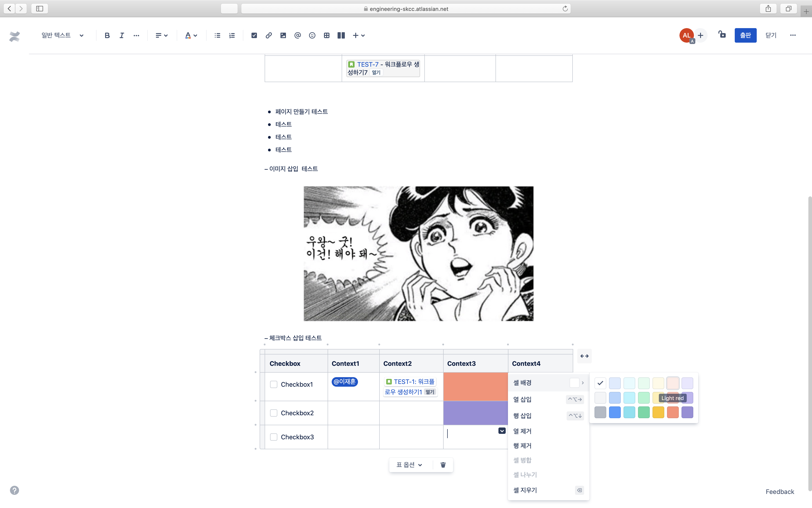Insert a link
812x508 pixels.
coord(268,35)
